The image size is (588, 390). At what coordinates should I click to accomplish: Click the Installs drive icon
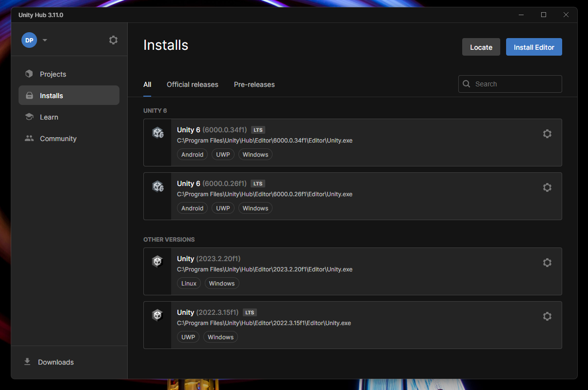point(29,96)
